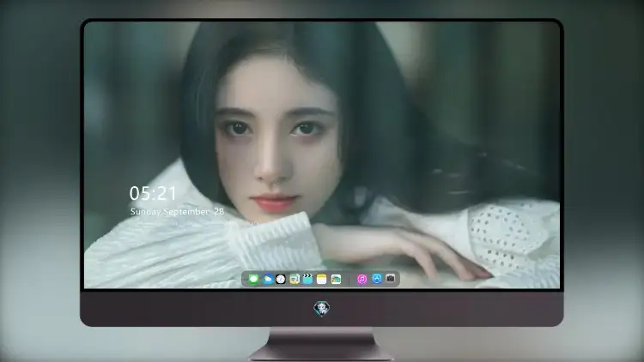
Task: Click the mascot logo on monitor chin
Action: point(322,308)
